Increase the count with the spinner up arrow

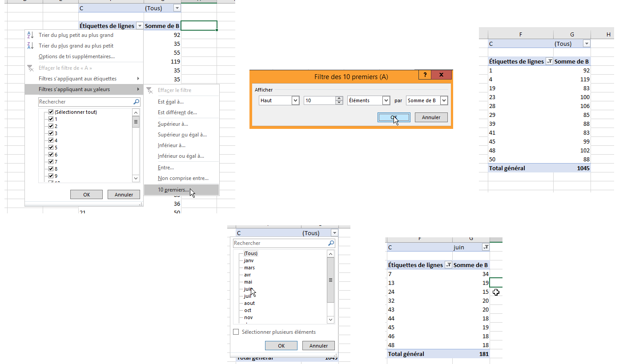(x=339, y=98)
